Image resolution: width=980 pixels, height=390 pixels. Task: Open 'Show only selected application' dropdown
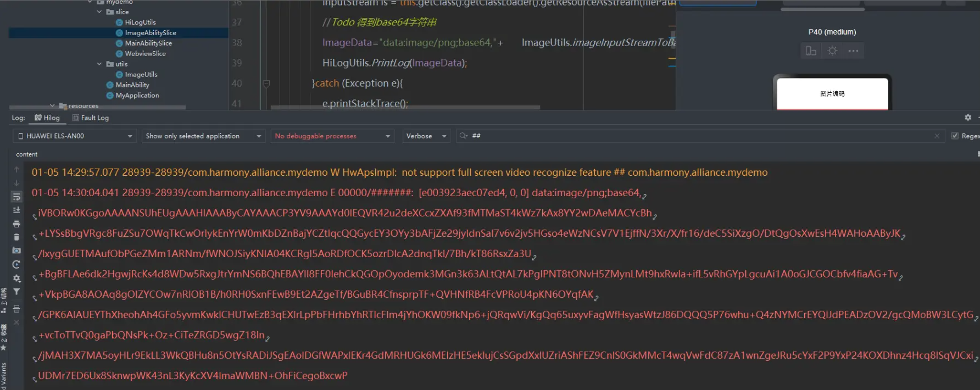(x=203, y=136)
